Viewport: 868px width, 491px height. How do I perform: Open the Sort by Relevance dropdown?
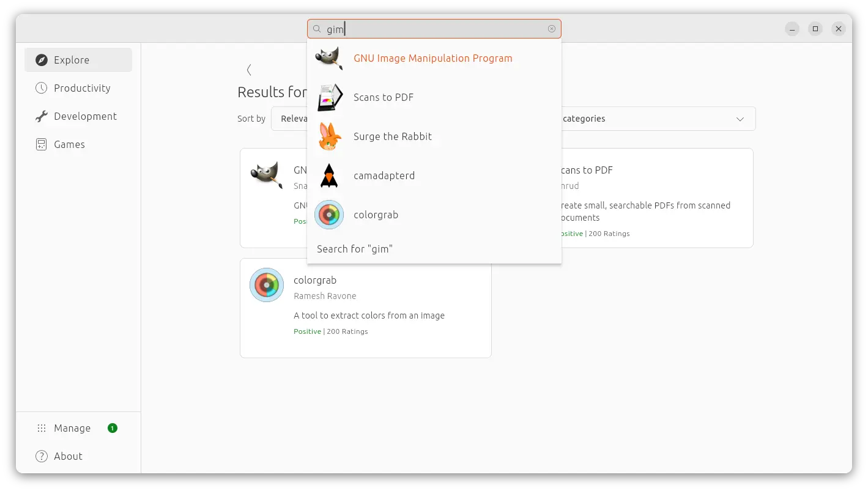pyautogui.click(x=291, y=119)
